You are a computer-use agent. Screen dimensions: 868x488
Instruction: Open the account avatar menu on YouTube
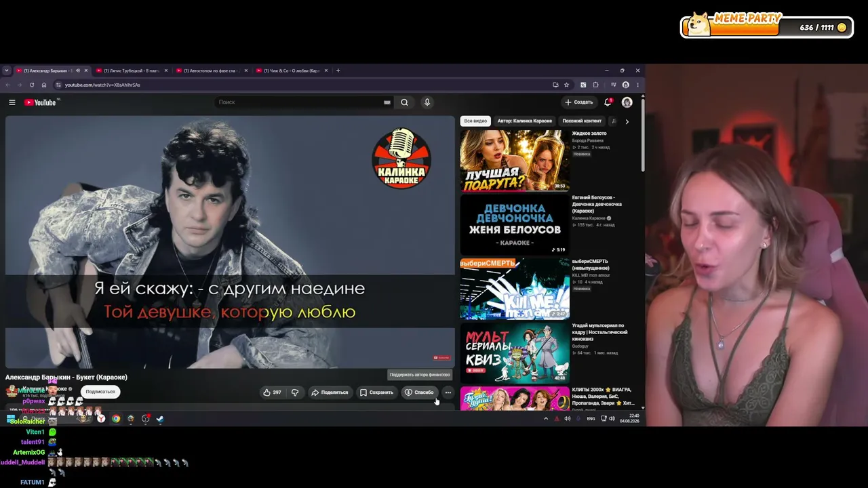coord(627,102)
